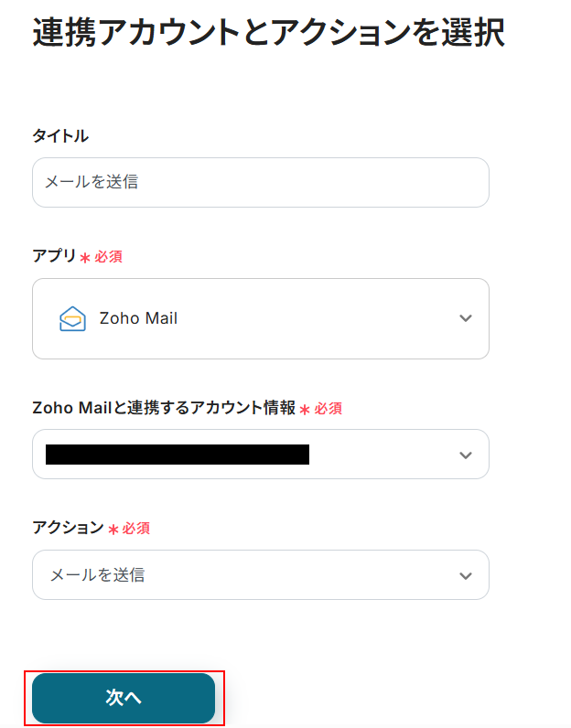
Task: Click the redacted account value box
Action: pos(178,455)
